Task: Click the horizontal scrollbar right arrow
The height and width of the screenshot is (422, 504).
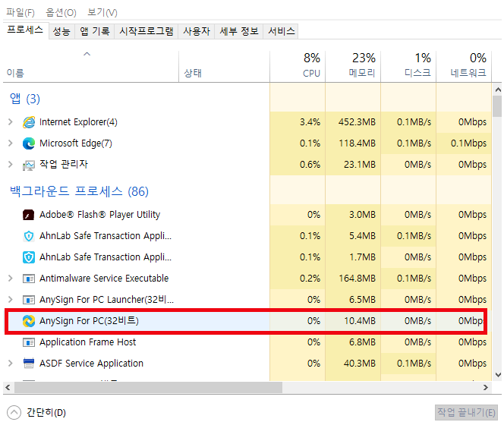Action: [486, 388]
